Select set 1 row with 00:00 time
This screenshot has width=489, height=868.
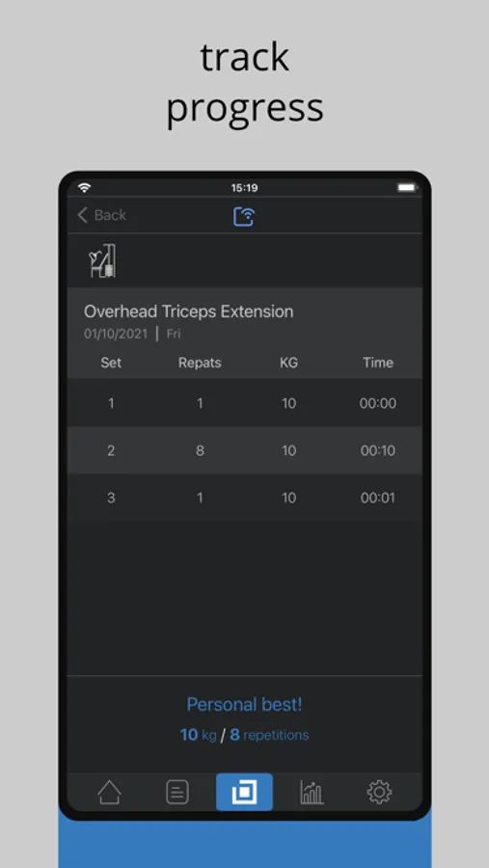point(244,403)
